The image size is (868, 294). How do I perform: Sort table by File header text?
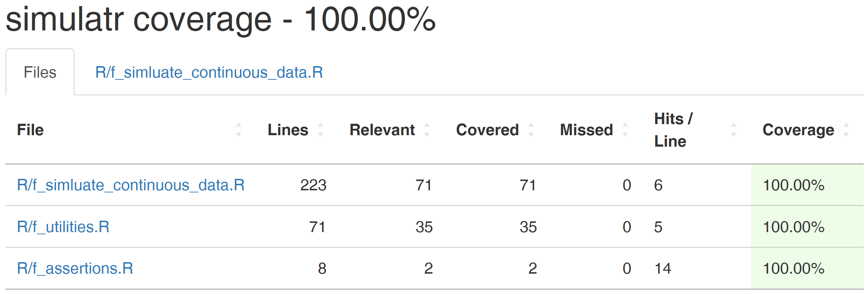[x=30, y=130]
